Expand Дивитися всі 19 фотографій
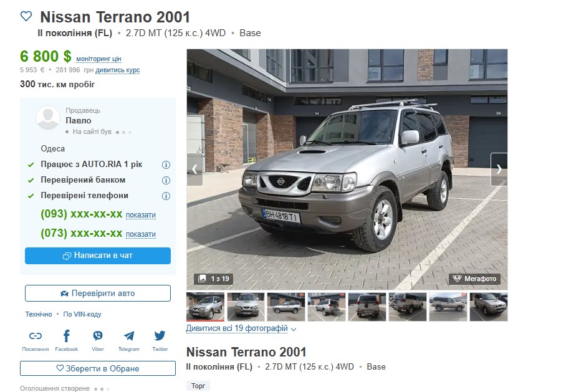566x392 pixels. point(241,328)
